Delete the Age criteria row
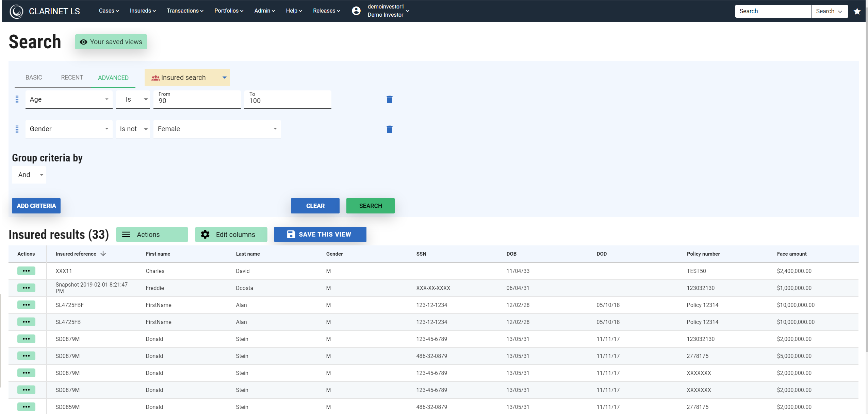 coord(390,99)
